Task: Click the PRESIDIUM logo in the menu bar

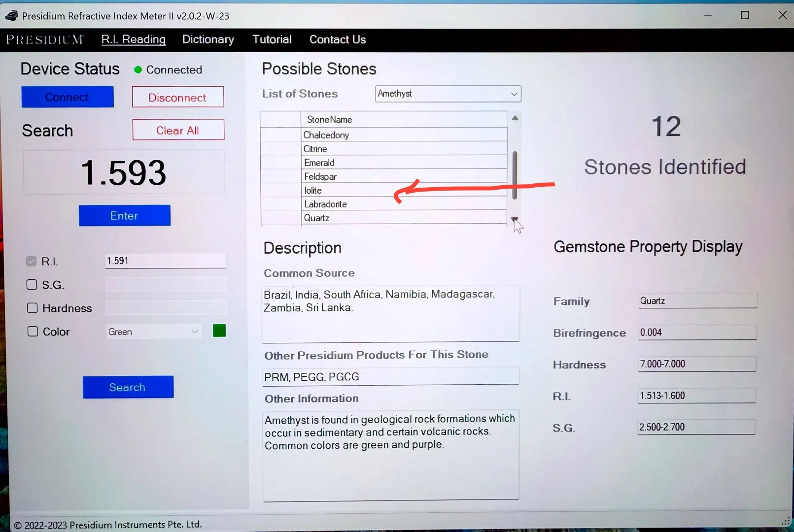Action: 44,40
